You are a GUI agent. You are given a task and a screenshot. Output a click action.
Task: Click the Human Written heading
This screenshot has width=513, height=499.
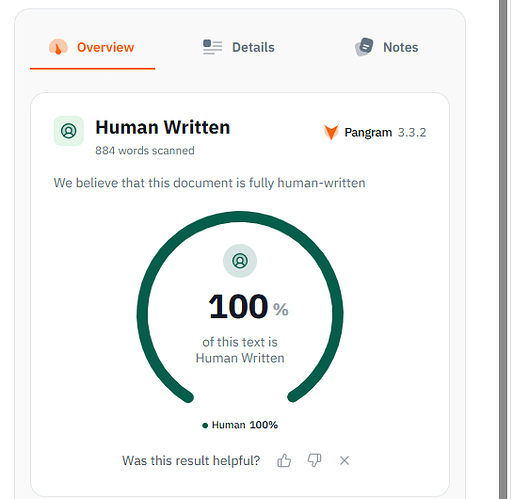click(x=163, y=127)
